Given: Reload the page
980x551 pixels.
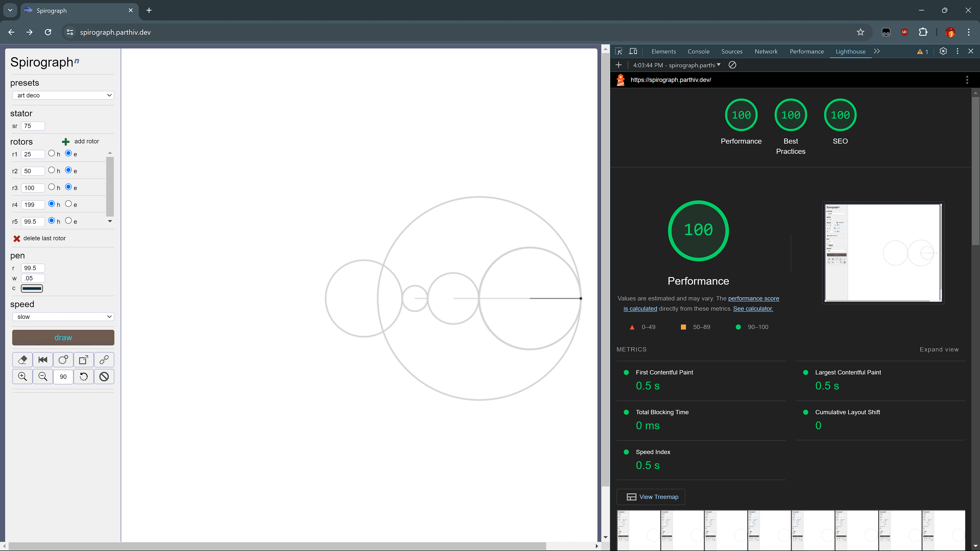Looking at the screenshot, I should tap(48, 32).
